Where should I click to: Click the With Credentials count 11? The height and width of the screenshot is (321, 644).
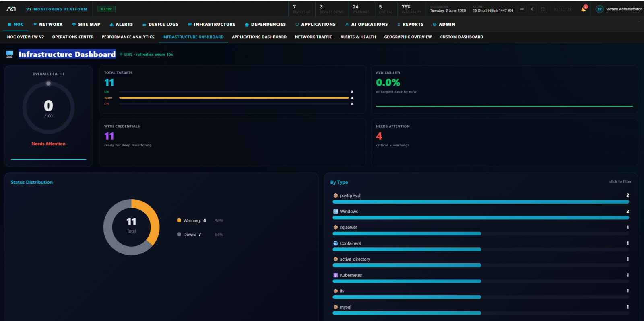coord(109,136)
